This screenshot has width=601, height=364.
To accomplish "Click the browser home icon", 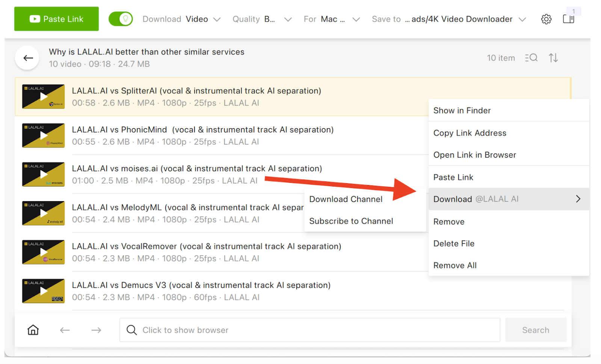I will tap(33, 330).
